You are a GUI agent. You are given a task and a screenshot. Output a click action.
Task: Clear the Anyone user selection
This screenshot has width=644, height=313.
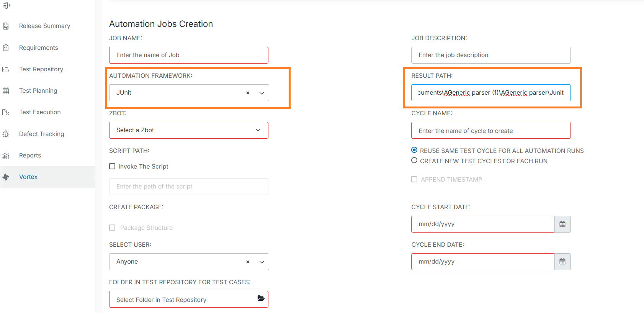pos(248,262)
